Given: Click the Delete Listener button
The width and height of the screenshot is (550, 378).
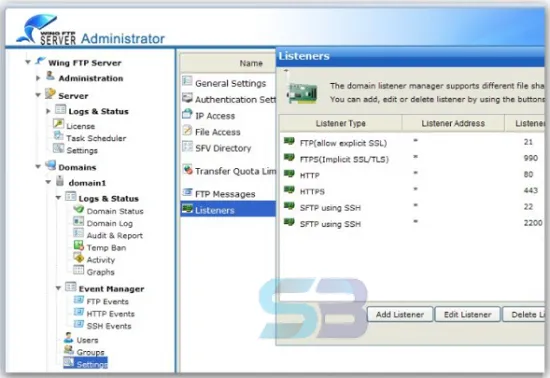Looking at the screenshot, I should [524, 315].
